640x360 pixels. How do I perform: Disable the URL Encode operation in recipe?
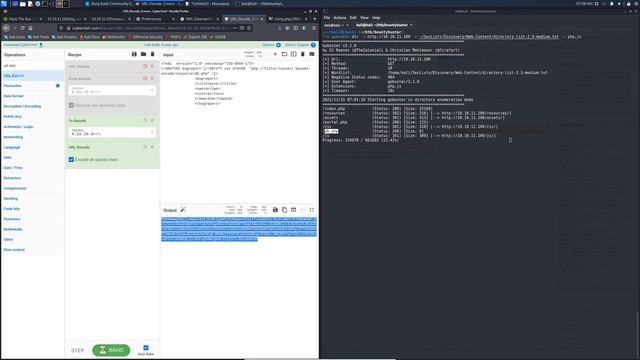coord(145,147)
